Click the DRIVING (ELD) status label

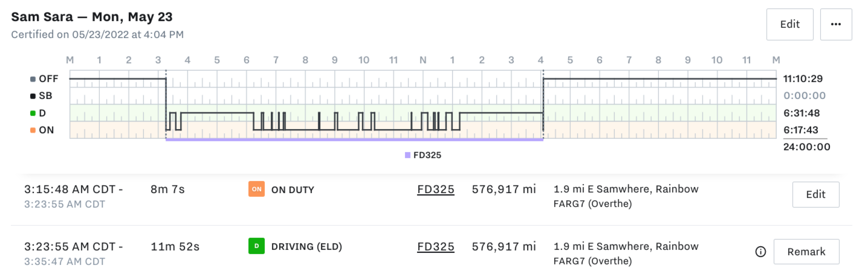pyautogui.click(x=306, y=246)
